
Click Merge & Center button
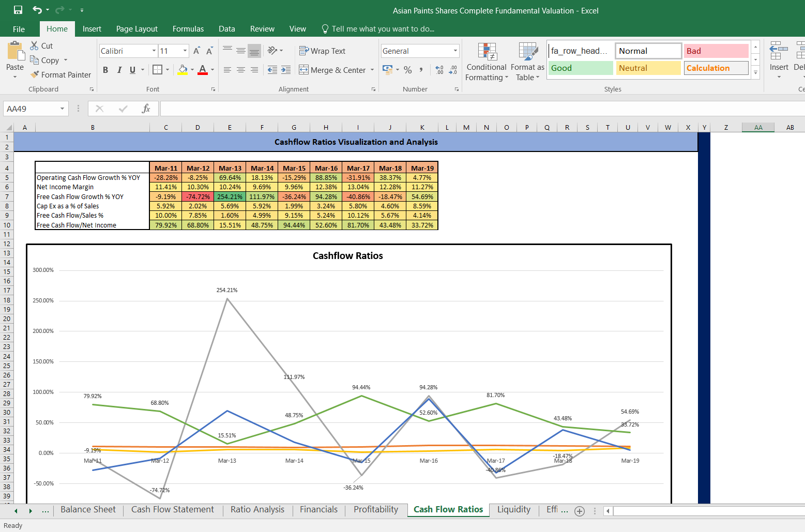point(332,70)
